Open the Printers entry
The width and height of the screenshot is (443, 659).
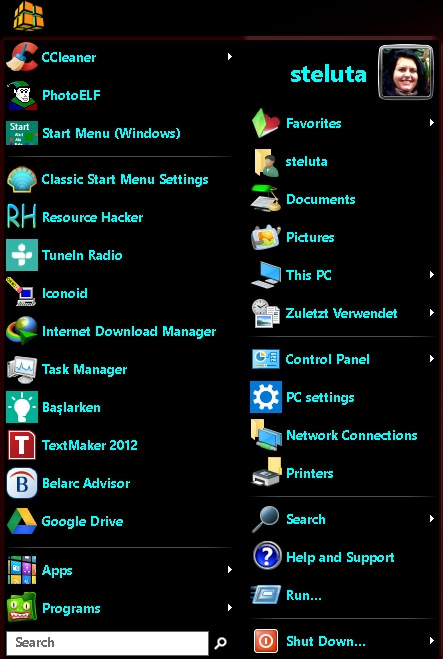pyautogui.click(x=343, y=473)
